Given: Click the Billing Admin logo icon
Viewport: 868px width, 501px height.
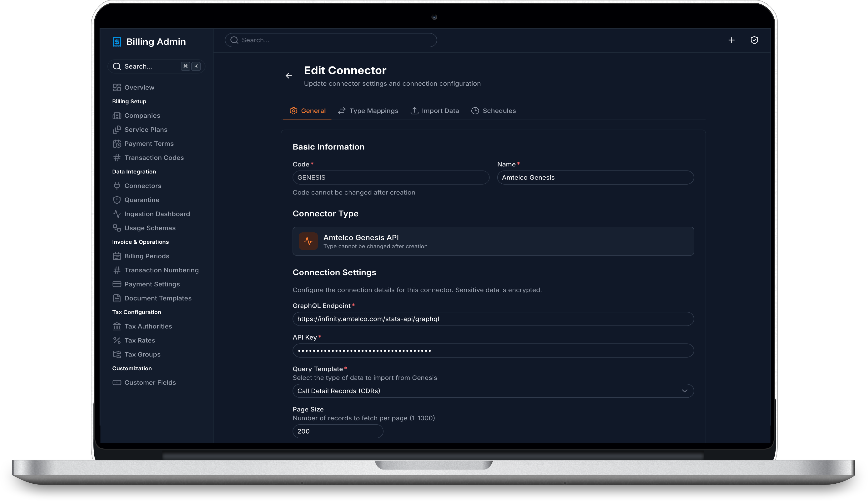Looking at the screenshot, I should click(117, 42).
